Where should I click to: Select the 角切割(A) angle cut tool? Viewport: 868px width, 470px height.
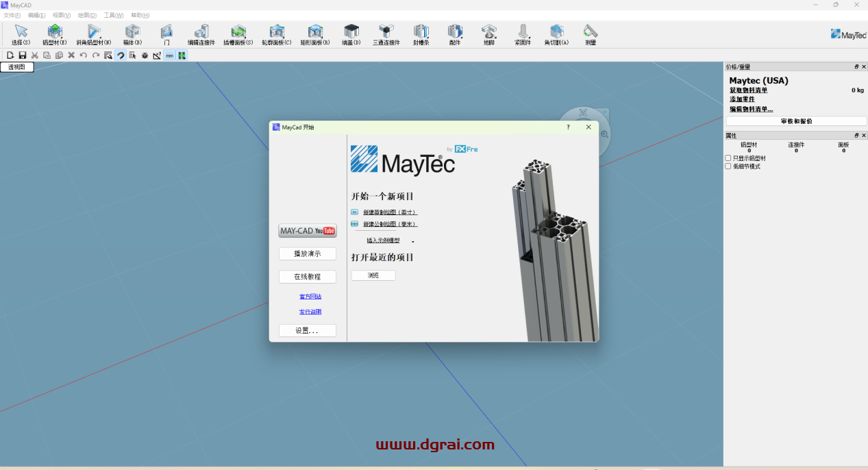[x=557, y=34]
